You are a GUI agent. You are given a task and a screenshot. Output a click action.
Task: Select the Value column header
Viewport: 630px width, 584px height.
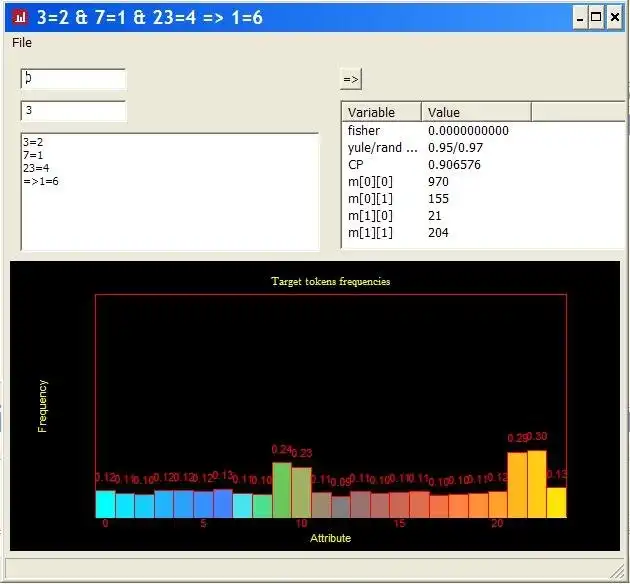pyautogui.click(x=476, y=112)
